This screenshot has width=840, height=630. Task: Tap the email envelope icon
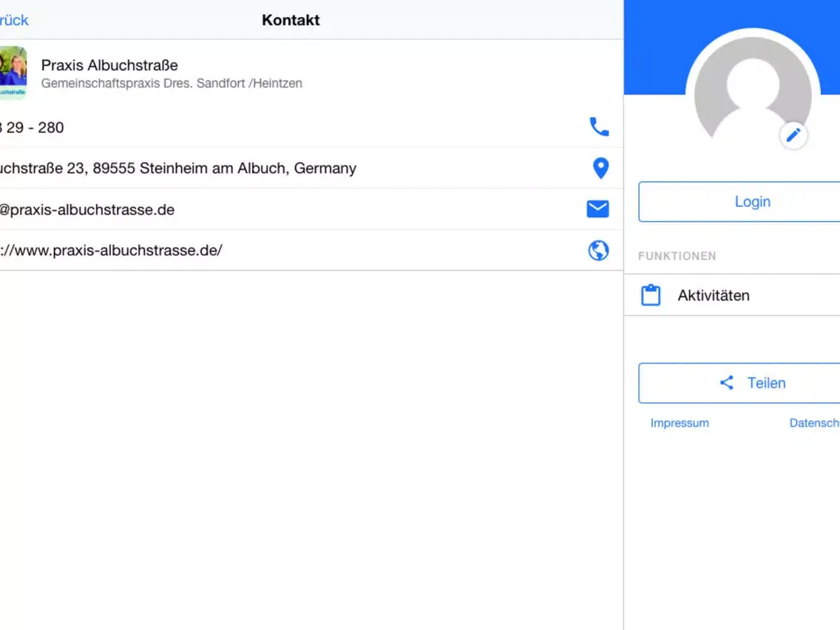tap(598, 209)
